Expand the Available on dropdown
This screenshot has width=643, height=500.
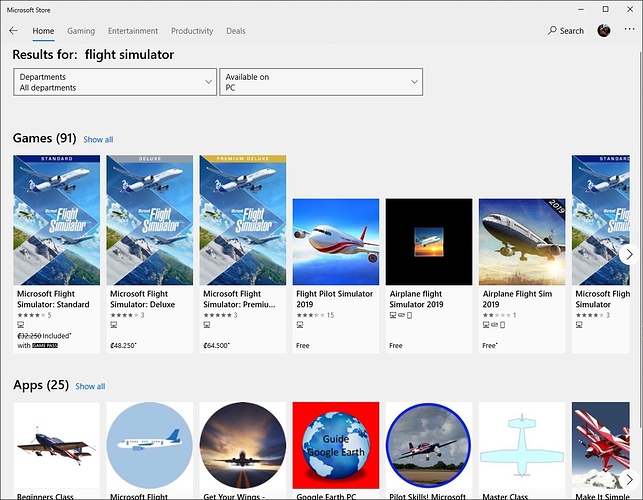tap(321, 82)
